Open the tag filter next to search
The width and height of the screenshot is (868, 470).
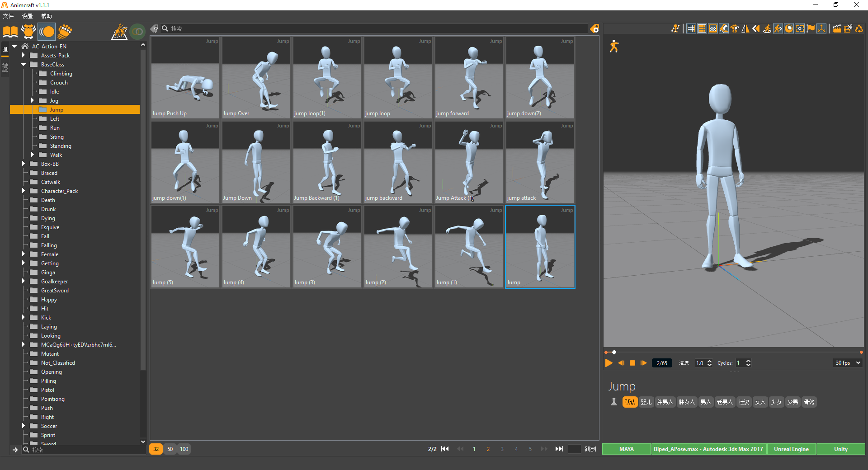(x=155, y=28)
